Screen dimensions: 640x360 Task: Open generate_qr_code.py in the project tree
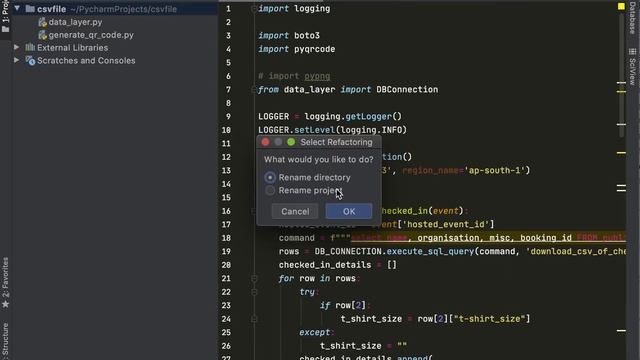click(91, 35)
